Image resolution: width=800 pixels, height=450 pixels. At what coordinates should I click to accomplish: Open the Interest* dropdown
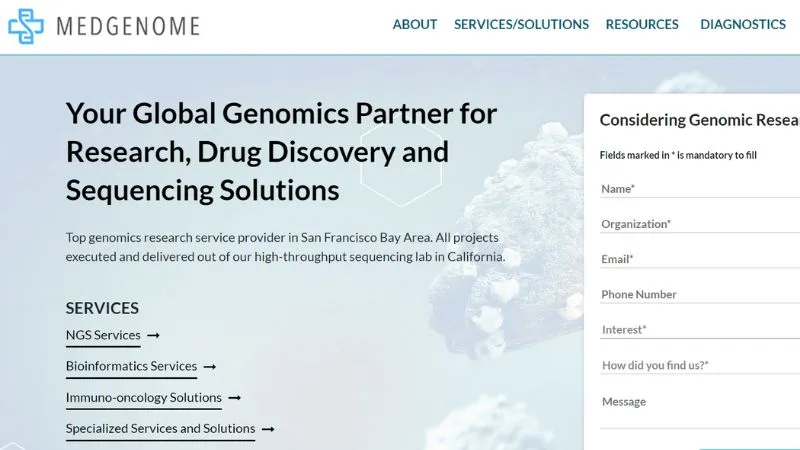coord(700,330)
